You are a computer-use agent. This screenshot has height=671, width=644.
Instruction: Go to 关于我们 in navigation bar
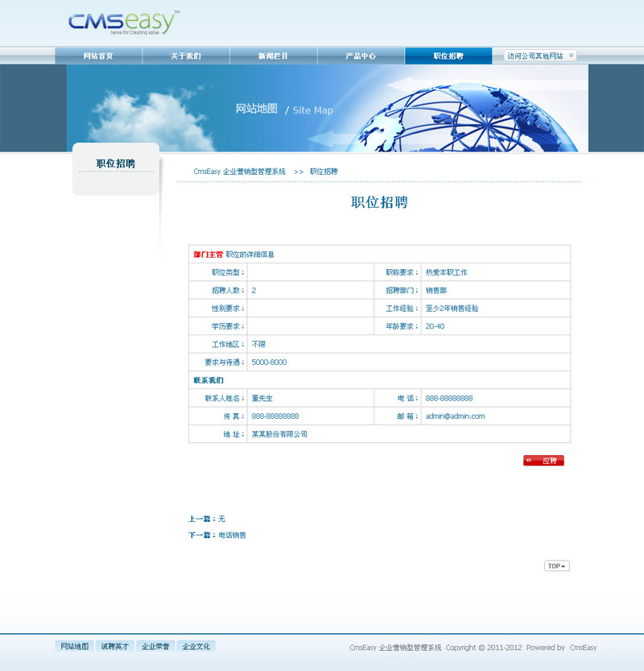click(186, 56)
